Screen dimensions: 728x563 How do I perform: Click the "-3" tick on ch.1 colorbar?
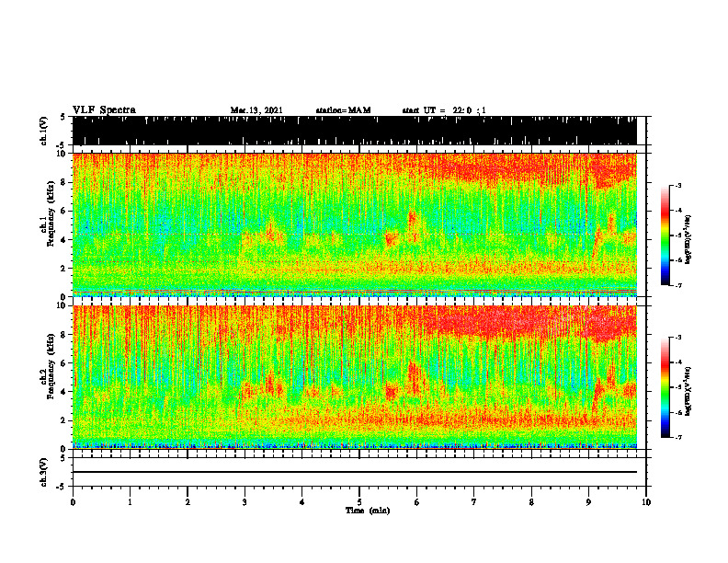(x=678, y=185)
